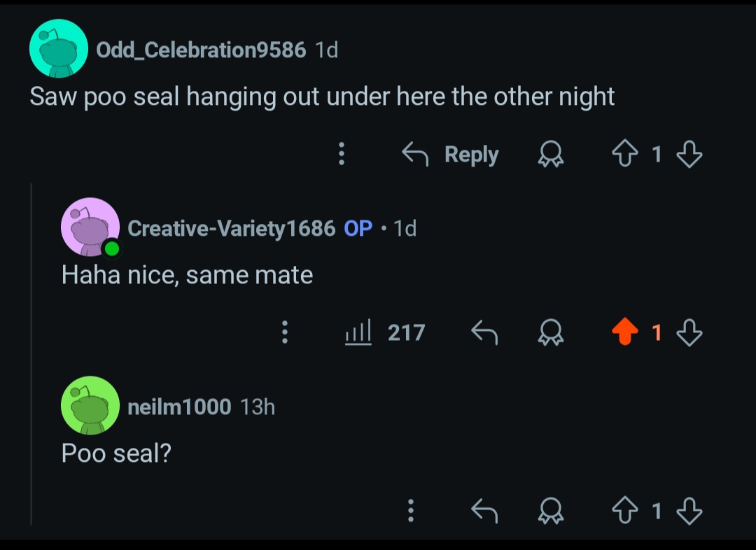Visit Creative-Variety1686's profile via username

(231, 228)
